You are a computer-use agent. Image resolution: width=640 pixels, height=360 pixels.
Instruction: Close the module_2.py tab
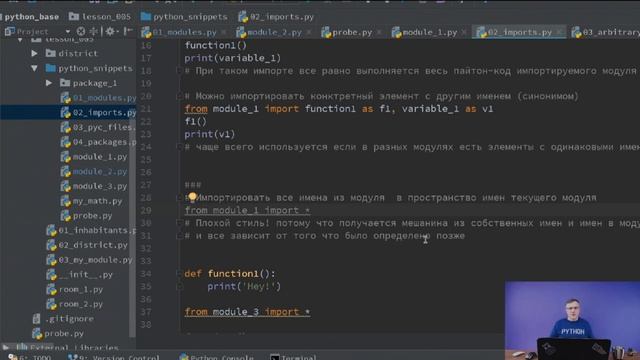click(x=309, y=32)
